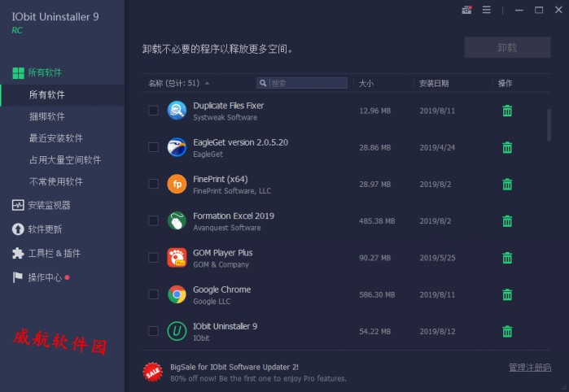The width and height of the screenshot is (569, 392).
Task: Open BigSale for IObit Software Updater 2 promotion
Action: click(x=234, y=367)
